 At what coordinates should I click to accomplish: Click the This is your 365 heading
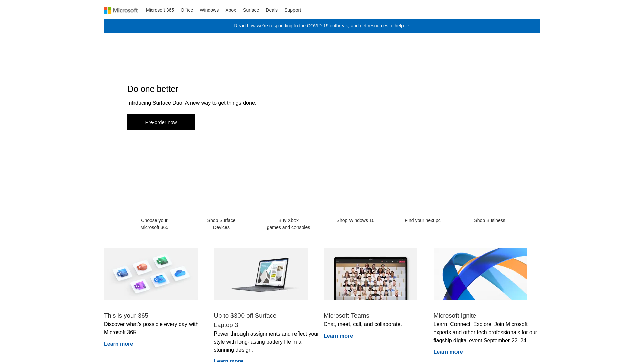pos(126,316)
